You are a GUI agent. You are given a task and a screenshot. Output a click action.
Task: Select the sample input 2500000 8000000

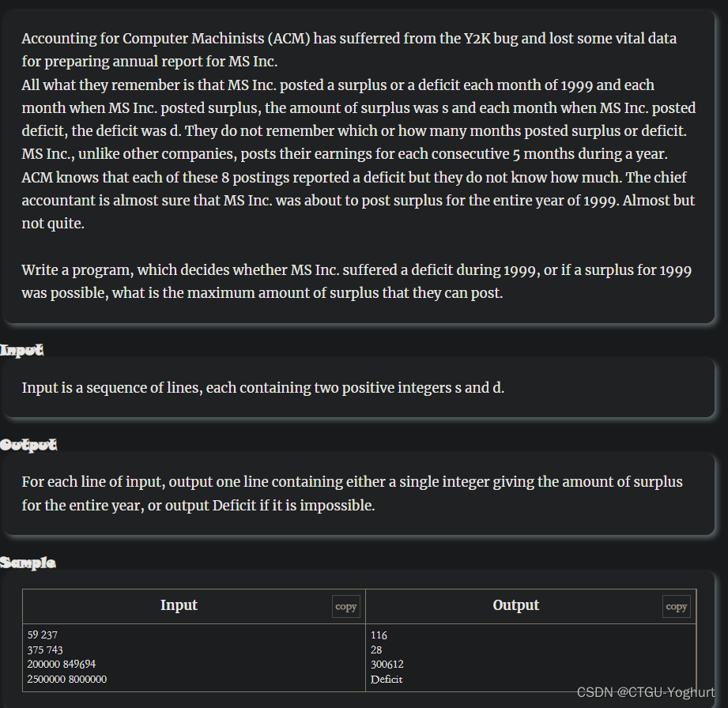(x=65, y=679)
